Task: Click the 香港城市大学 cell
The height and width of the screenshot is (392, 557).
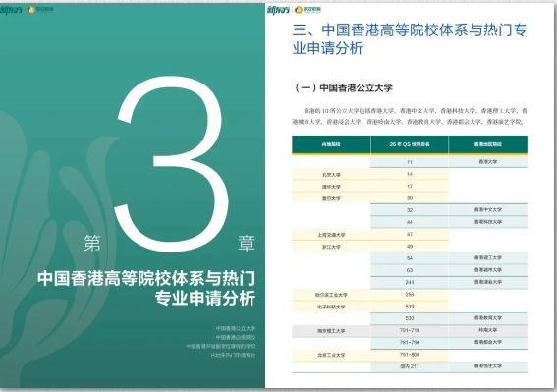Action: tap(487, 270)
